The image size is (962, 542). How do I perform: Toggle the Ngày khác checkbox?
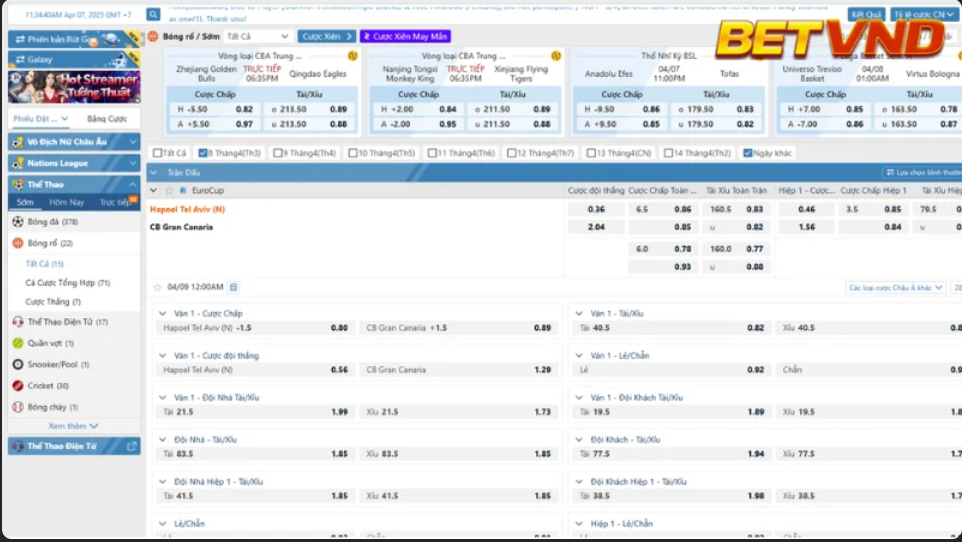tap(747, 153)
